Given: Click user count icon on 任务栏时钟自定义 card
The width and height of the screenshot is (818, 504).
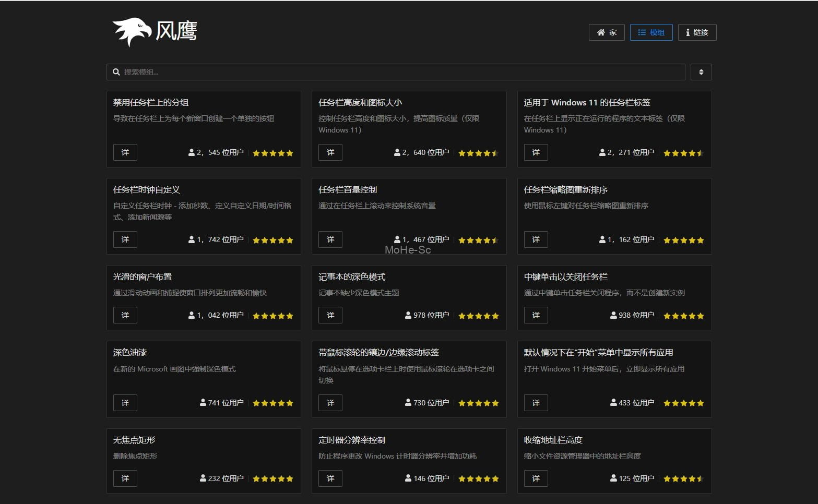Looking at the screenshot, I should pos(192,239).
